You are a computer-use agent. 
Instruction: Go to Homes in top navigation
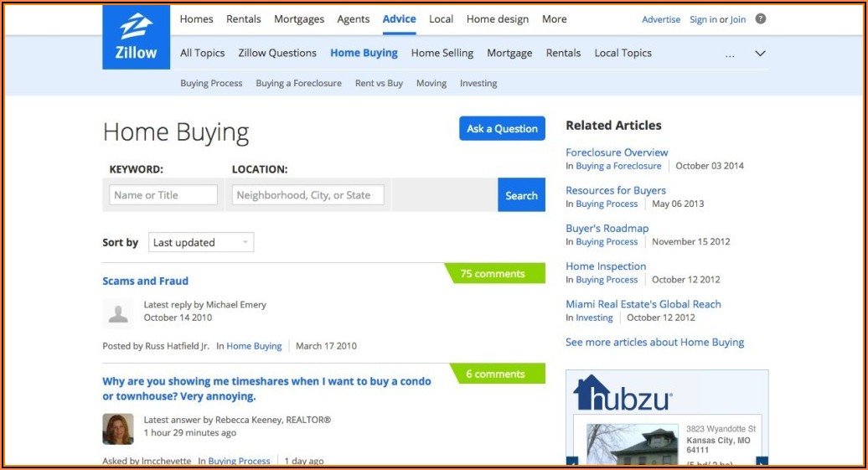coord(197,18)
